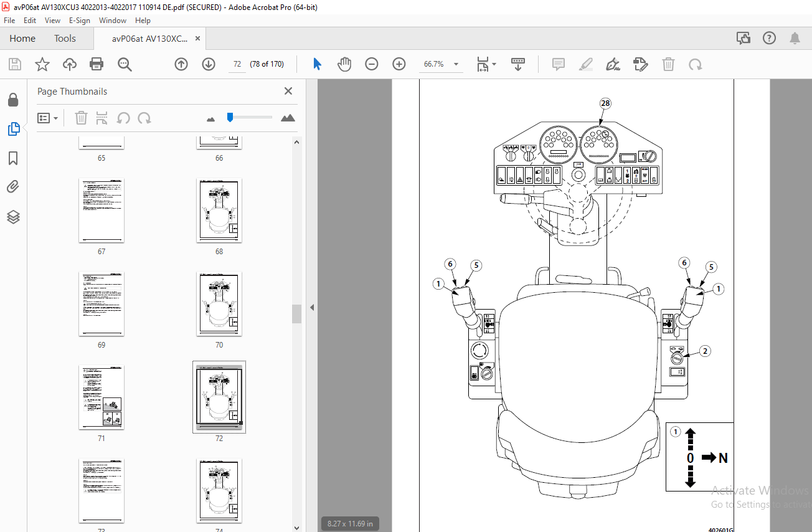The height and width of the screenshot is (532, 812).
Task: Switch to the Tools tab
Action: pyautogui.click(x=65, y=39)
